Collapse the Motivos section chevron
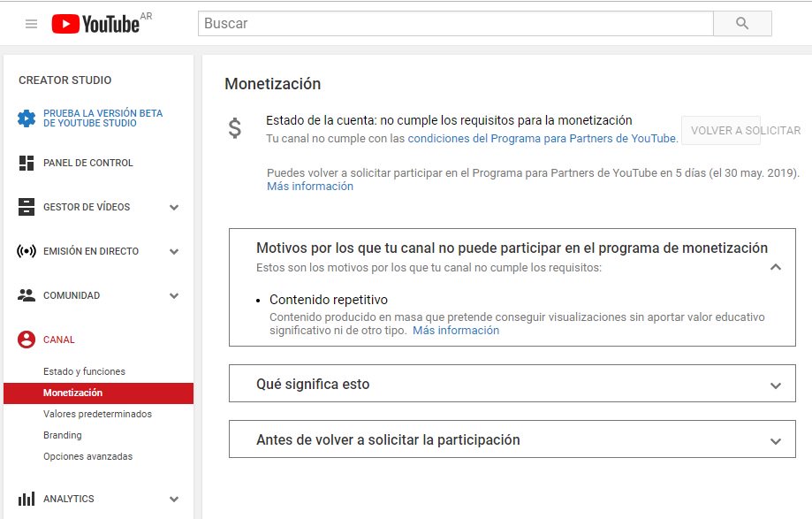Image resolution: width=812 pixels, height=519 pixels. pos(775,267)
